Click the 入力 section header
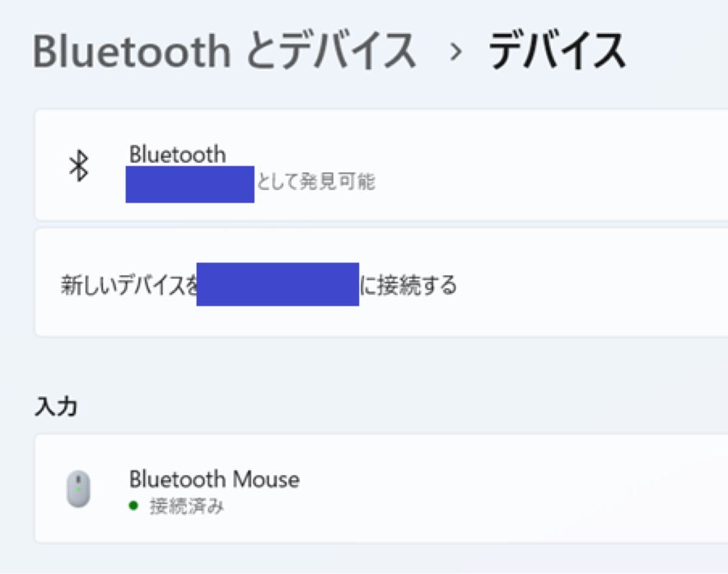 pos(55,405)
